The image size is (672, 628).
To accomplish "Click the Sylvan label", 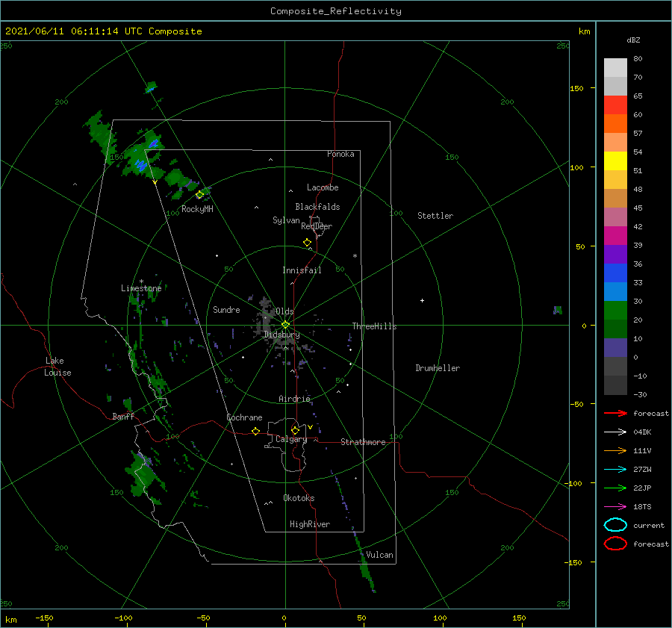I will [x=286, y=220].
